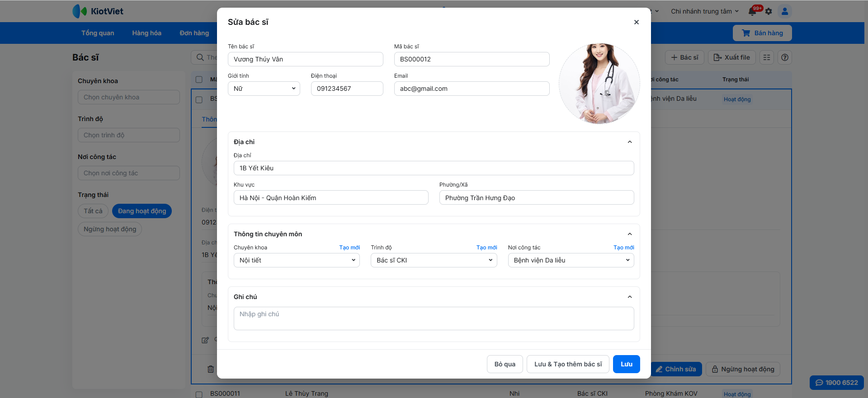868x398 pixels.
Task: Click the search magnifier icon
Action: pyautogui.click(x=200, y=57)
